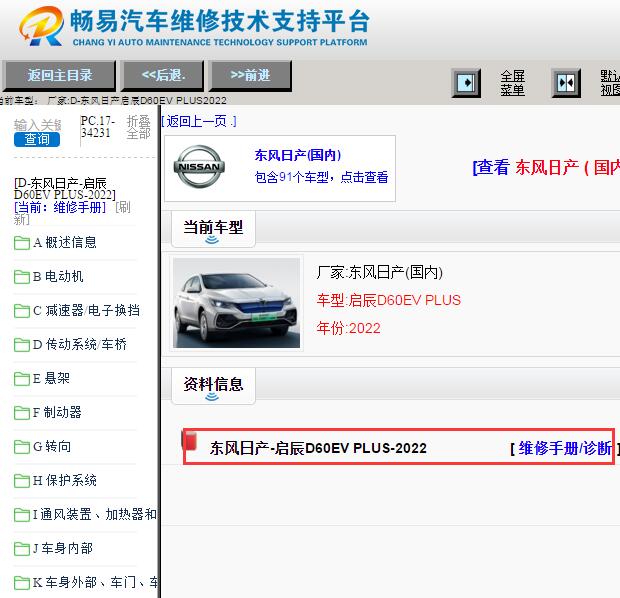Click the D60EV PLUS car thumbnail

[x=236, y=303]
